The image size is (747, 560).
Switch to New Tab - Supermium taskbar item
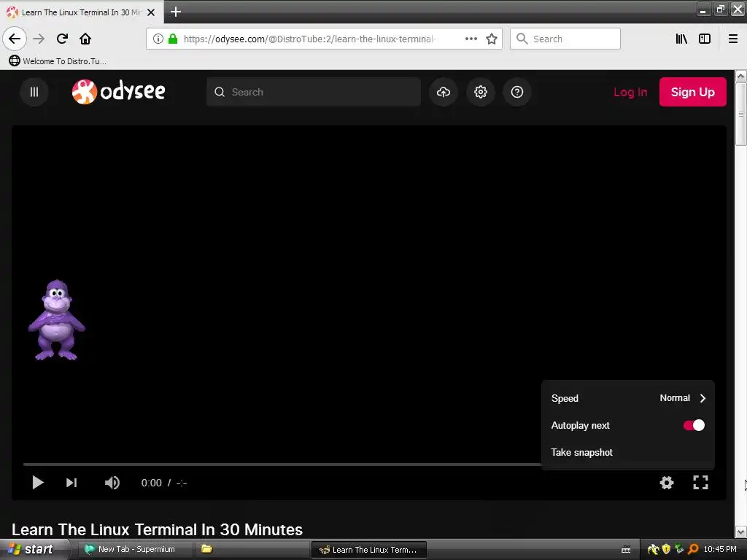(x=134, y=550)
